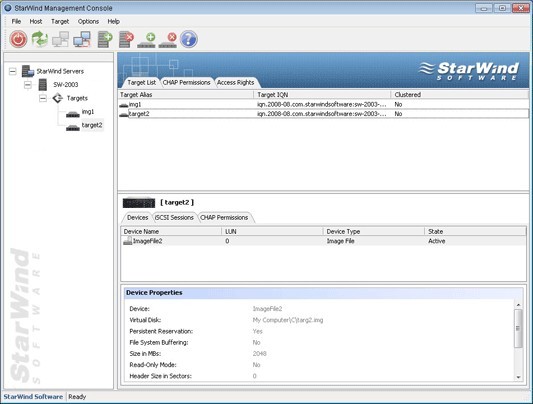Click the green refresh arrows icon

coord(40,39)
